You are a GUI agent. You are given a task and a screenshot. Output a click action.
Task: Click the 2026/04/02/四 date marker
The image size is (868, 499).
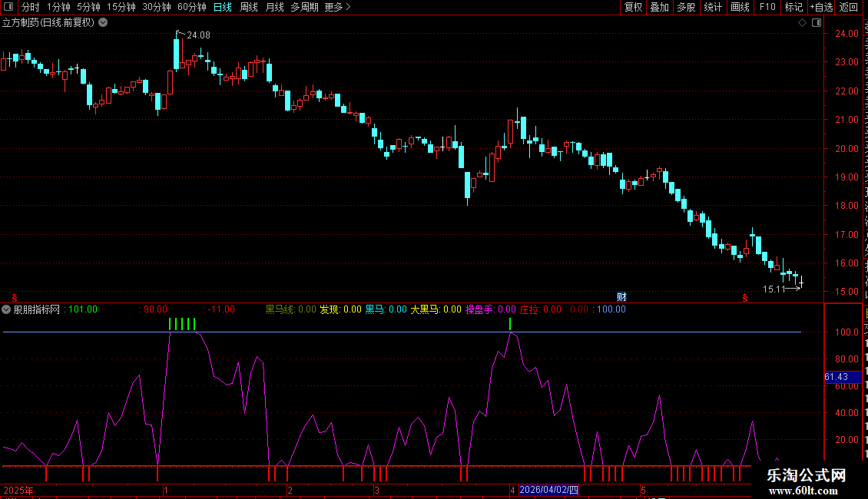click(549, 490)
